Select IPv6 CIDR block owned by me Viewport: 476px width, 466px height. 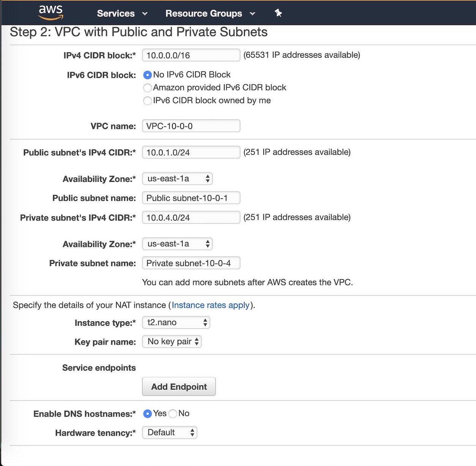(147, 101)
